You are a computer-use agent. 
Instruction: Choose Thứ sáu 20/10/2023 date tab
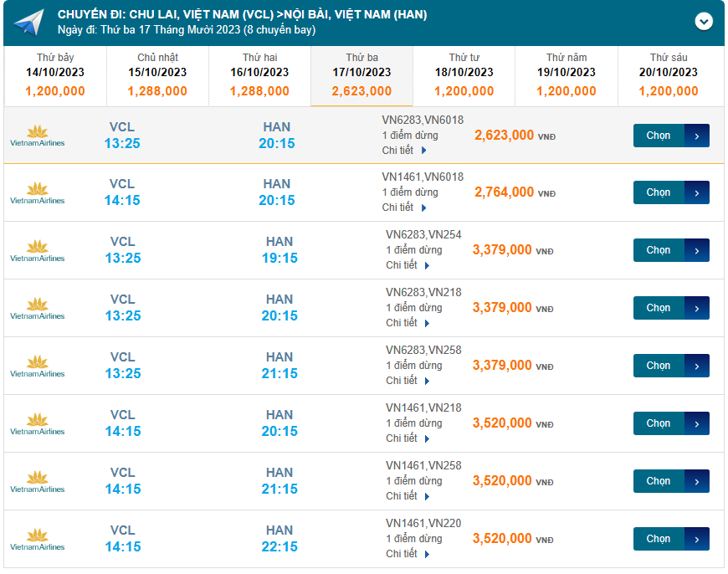point(668,75)
